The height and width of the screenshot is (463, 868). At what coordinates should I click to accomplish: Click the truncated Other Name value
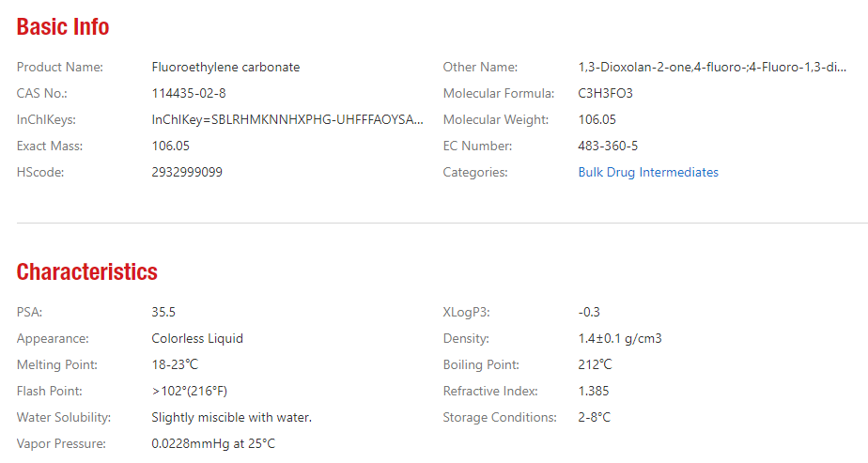[713, 67]
